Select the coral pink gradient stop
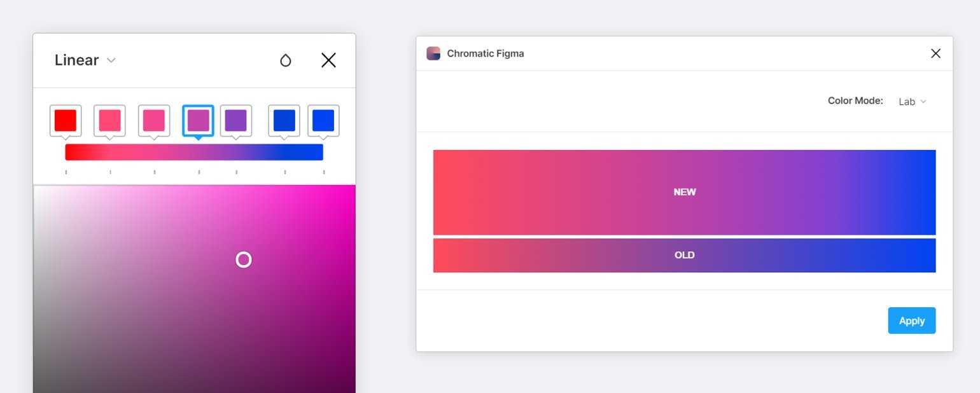 (x=109, y=120)
